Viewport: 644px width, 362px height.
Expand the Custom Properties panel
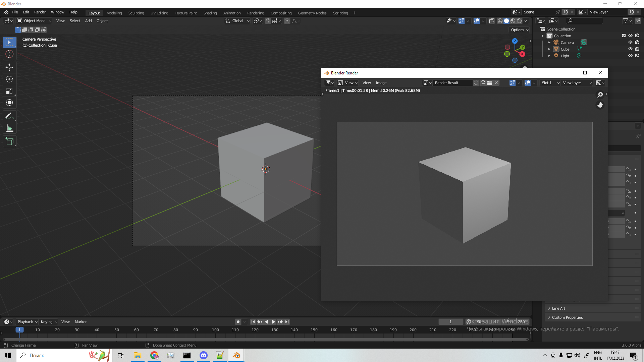[x=593, y=317]
